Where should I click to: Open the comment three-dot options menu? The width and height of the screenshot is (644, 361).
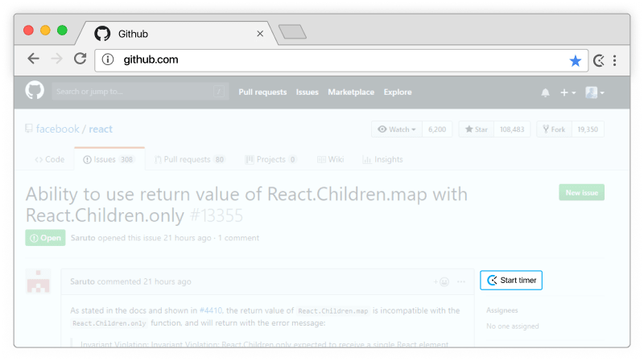pos(461,282)
